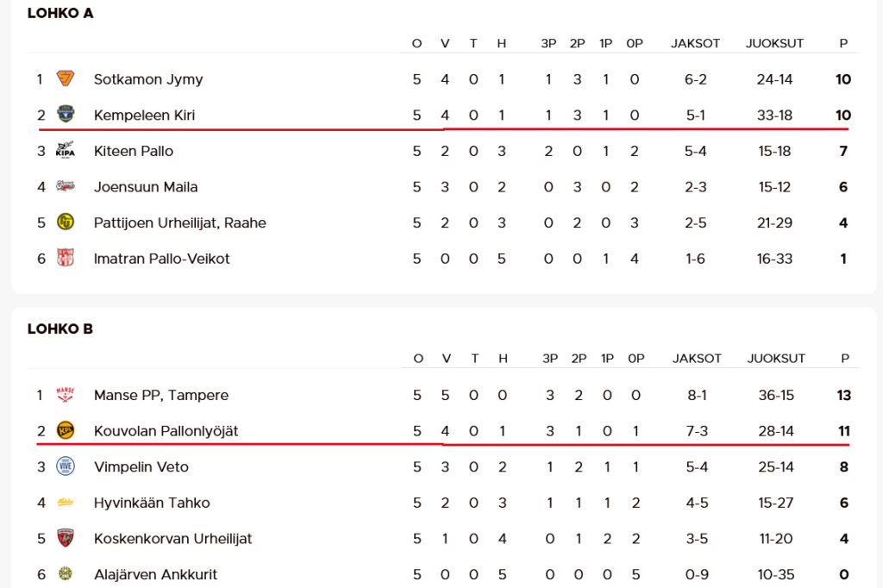Image resolution: width=883 pixels, height=588 pixels.
Task: Click the Joensuun Maila team logo
Action: 66,187
